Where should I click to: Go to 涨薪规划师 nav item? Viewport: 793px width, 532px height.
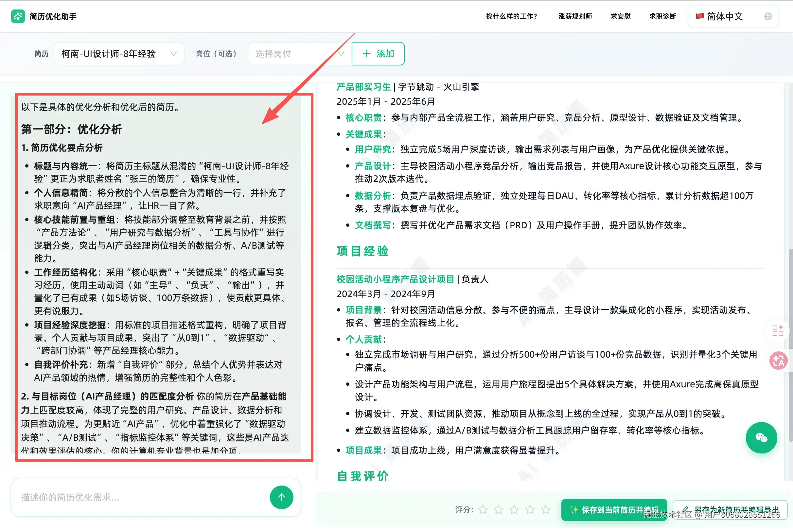(575, 16)
